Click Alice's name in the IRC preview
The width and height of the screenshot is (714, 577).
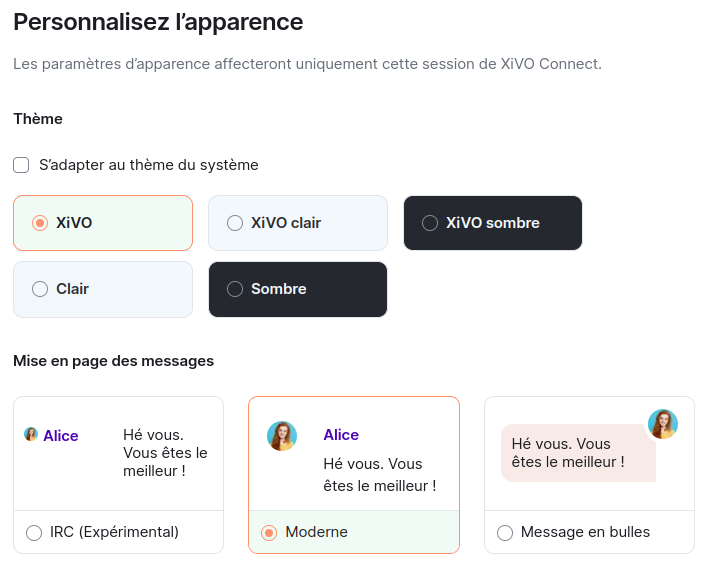click(x=61, y=436)
